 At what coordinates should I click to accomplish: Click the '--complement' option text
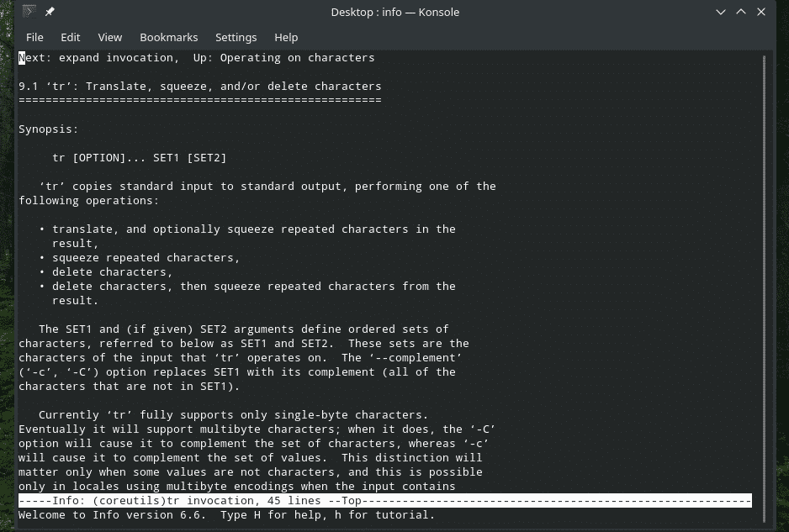[x=416, y=358]
